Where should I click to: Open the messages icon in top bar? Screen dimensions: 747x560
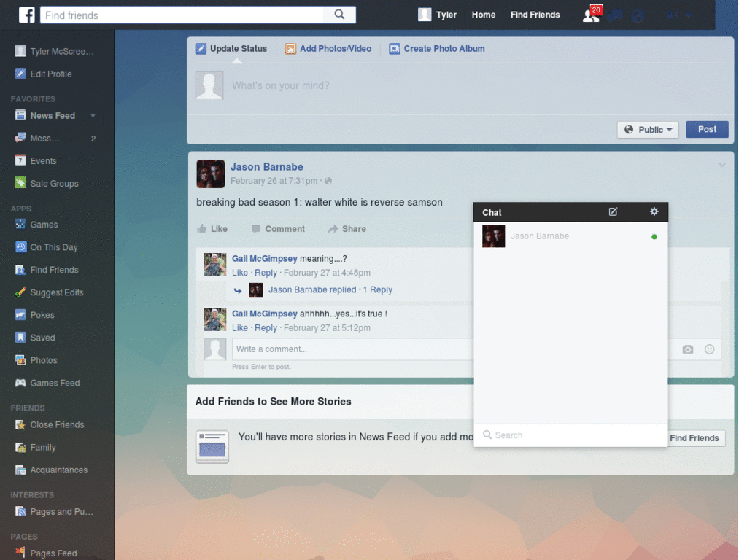click(615, 15)
